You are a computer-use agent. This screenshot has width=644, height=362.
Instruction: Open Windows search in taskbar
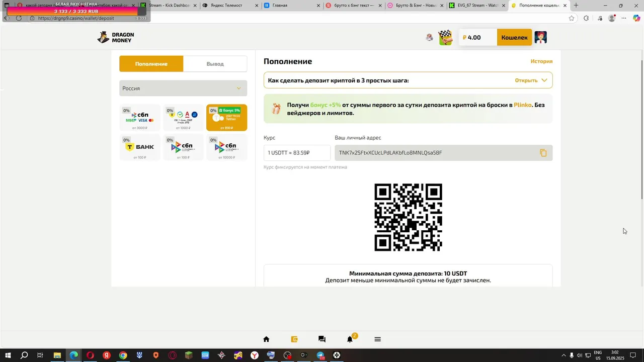coord(24,355)
